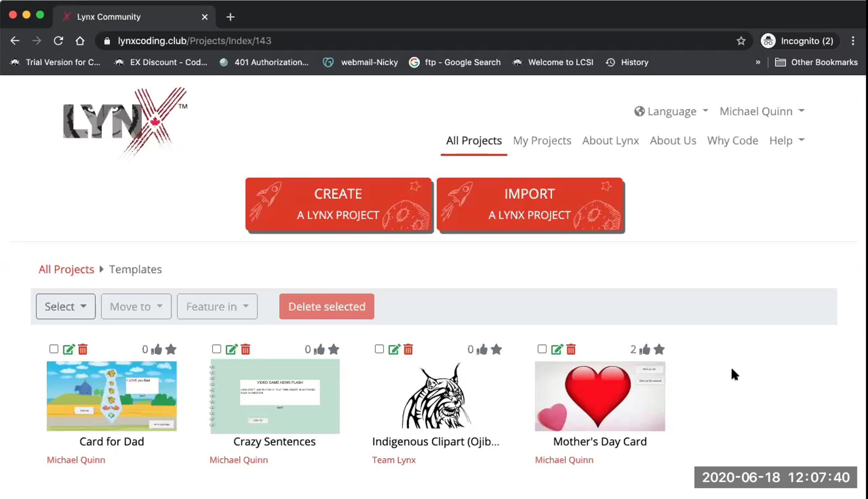
Task: Click the Delete selected button
Action: (x=327, y=307)
